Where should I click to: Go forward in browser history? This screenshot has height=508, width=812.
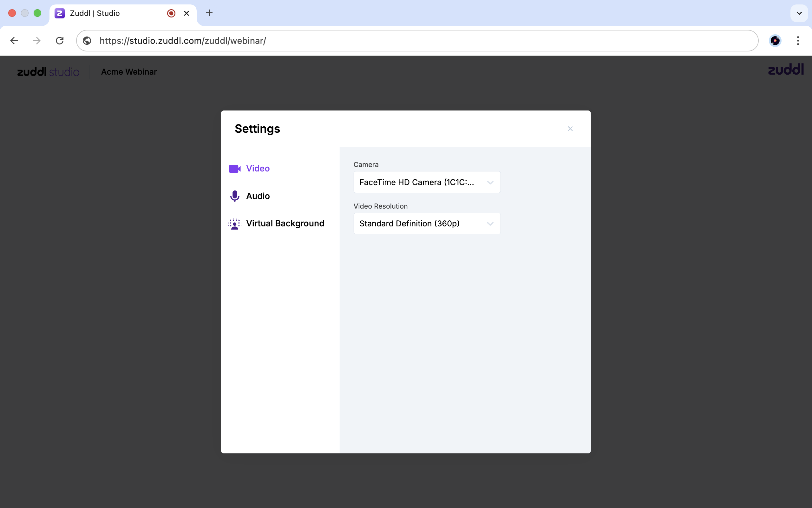pos(36,41)
